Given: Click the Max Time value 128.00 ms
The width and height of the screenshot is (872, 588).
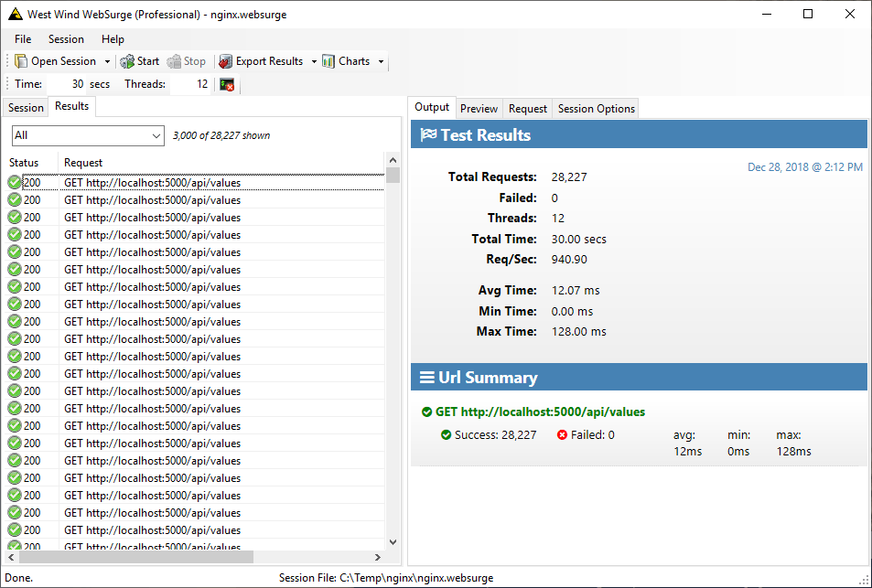Looking at the screenshot, I should (x=579, y=332).
